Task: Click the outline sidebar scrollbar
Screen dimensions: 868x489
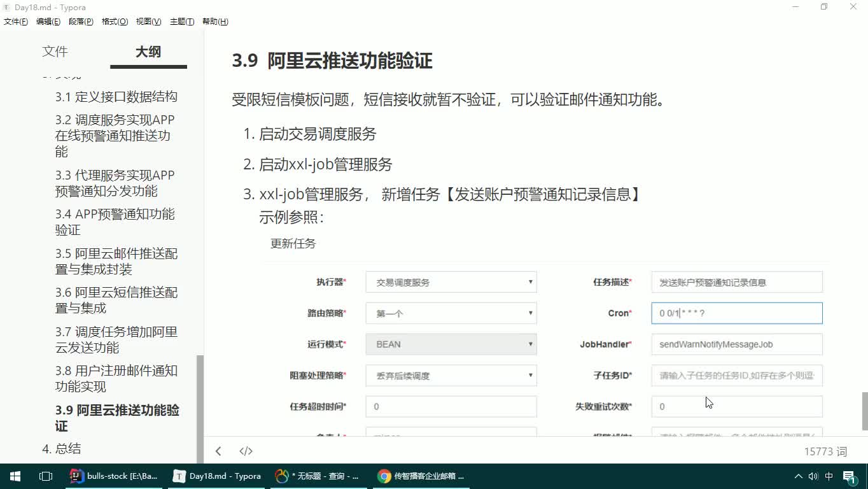Action: (200, 409)
